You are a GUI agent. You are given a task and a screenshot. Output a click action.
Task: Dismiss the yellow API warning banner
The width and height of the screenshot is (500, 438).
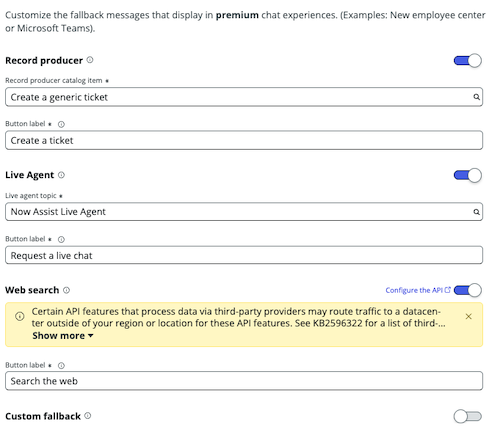[x=468, y=316]
